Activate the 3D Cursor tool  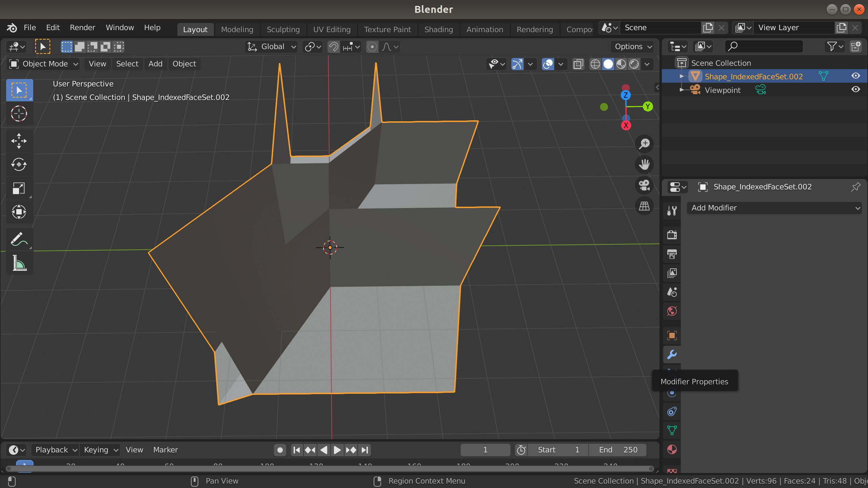tap(19, 114)
